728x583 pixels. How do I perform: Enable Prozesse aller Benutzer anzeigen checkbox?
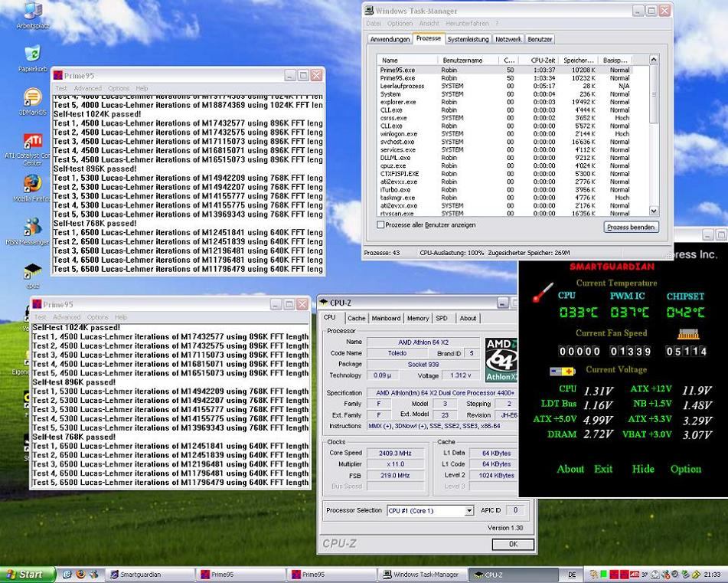coord(380,224)
